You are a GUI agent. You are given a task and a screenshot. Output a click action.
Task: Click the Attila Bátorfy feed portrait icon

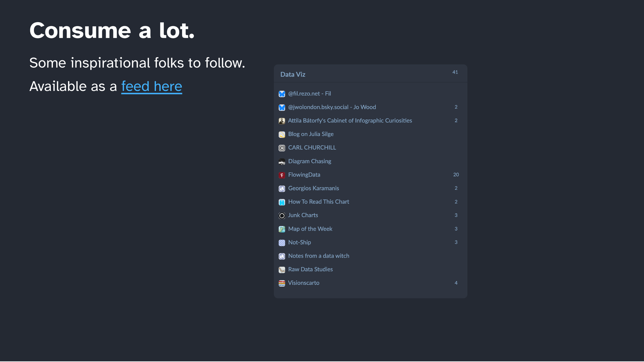(282, 121)
